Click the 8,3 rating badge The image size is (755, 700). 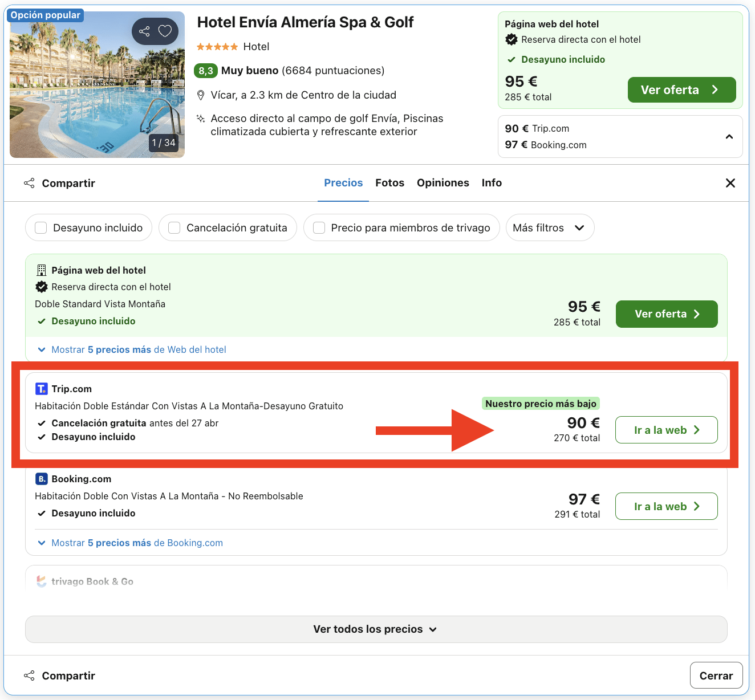206,71
